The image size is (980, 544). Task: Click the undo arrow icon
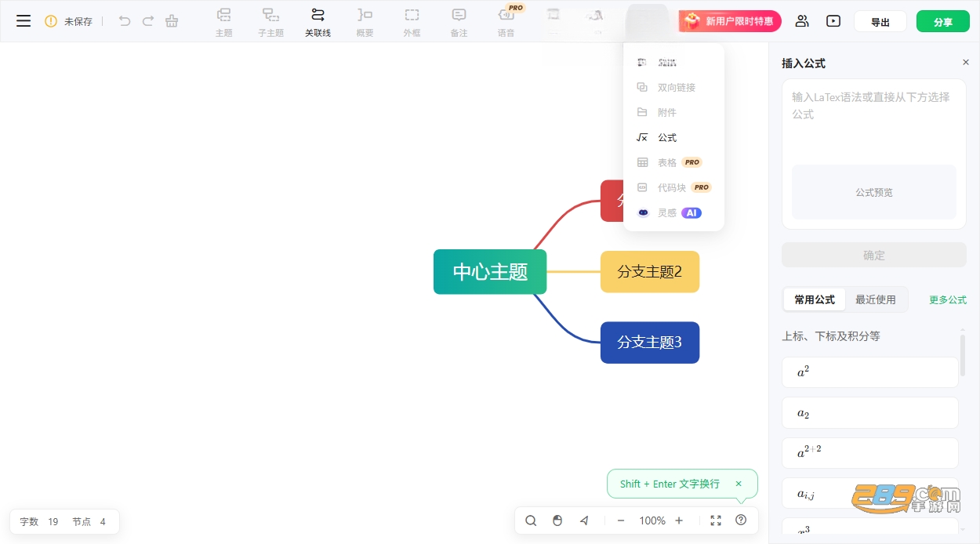point(125,21)
